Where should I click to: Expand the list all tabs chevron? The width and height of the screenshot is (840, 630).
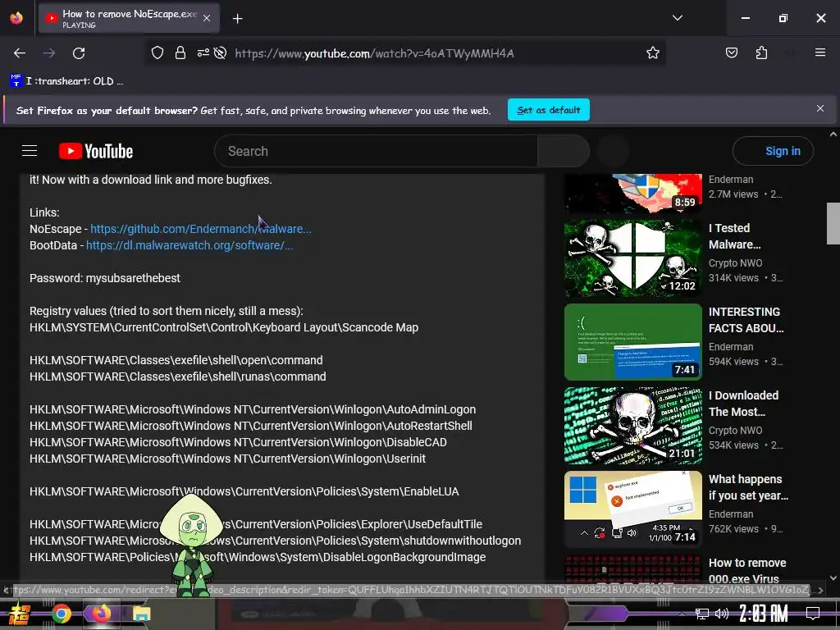coord(677,18)
